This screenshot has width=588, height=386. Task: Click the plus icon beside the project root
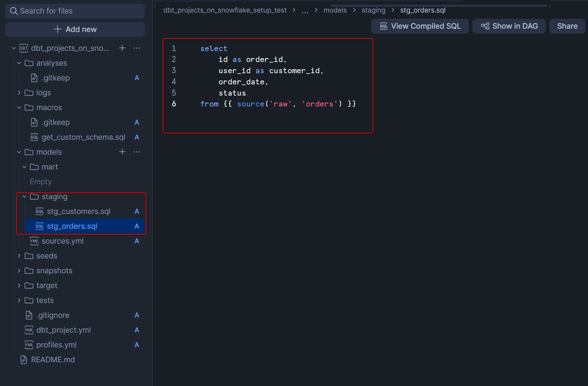(x=122, y=48)
